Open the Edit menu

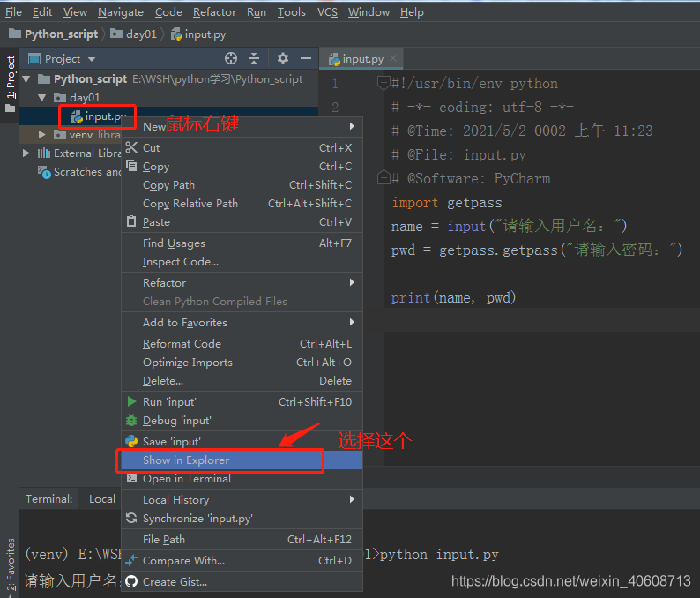pyautogui.click(x=42, y=12)
